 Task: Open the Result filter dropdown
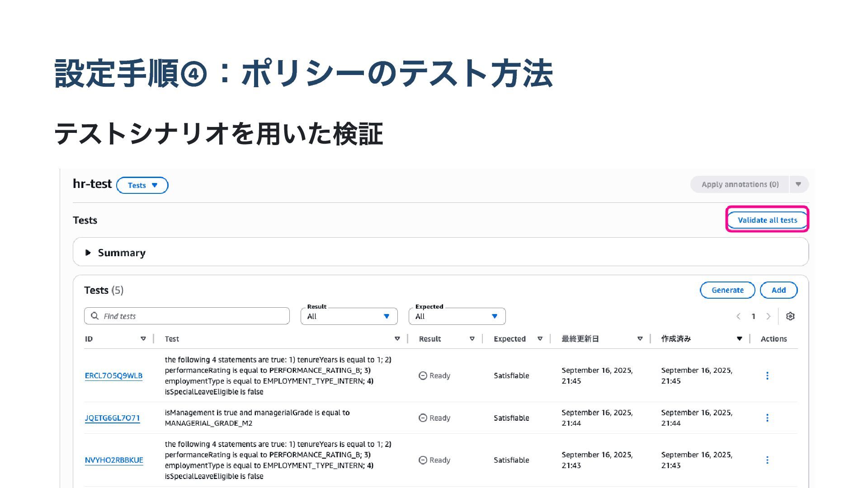(x=349, y=316)
